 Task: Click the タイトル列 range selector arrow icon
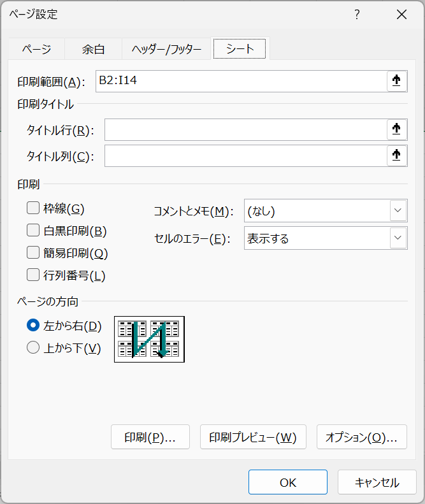(x=397, y=155)
